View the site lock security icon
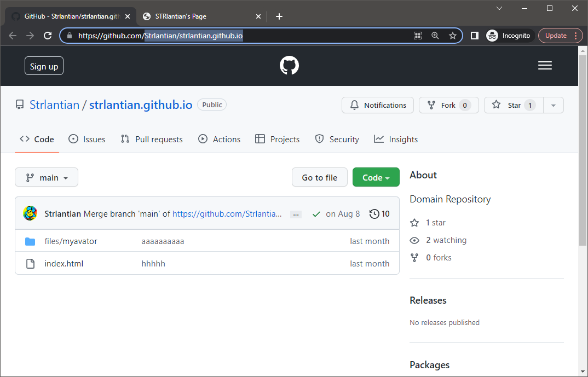588x377 pixels. tap(70, 36)
